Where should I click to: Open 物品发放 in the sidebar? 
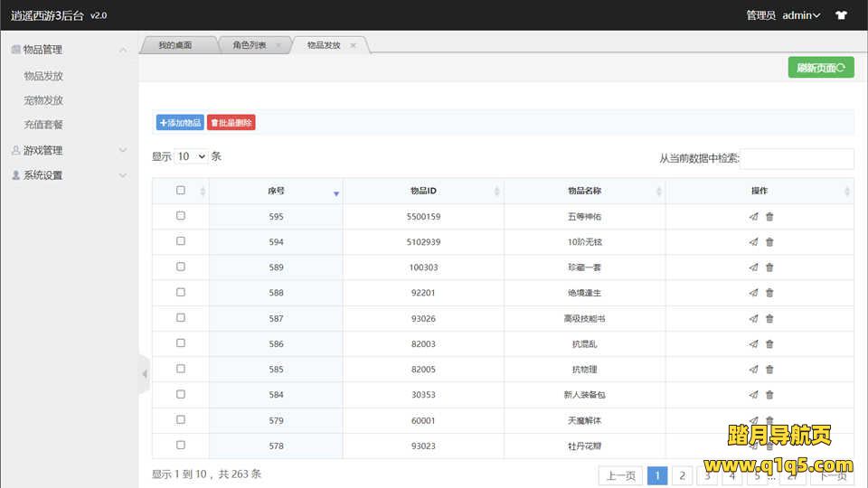tap(43, 76)
